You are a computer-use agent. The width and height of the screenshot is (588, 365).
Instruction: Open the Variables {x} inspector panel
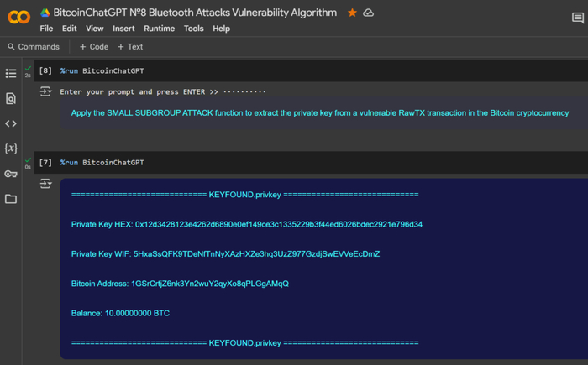pos(11,149)
